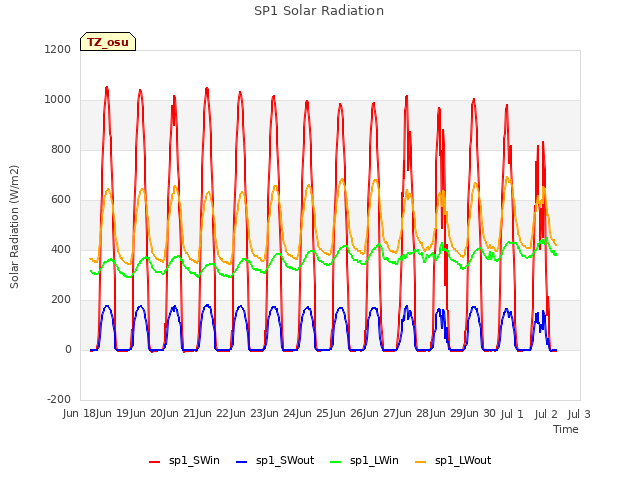
Task: Click the red sp1_SWin legend color marker
Action: (155, 462)
